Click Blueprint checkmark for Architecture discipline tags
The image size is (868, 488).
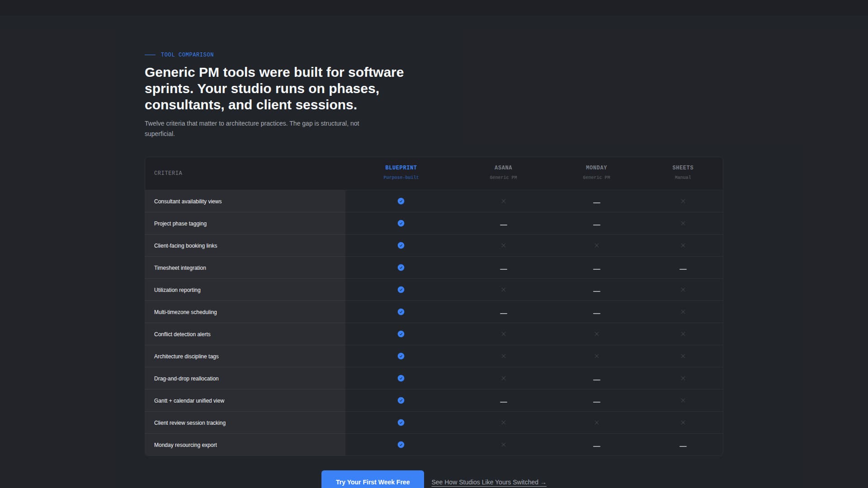point(401,356)
